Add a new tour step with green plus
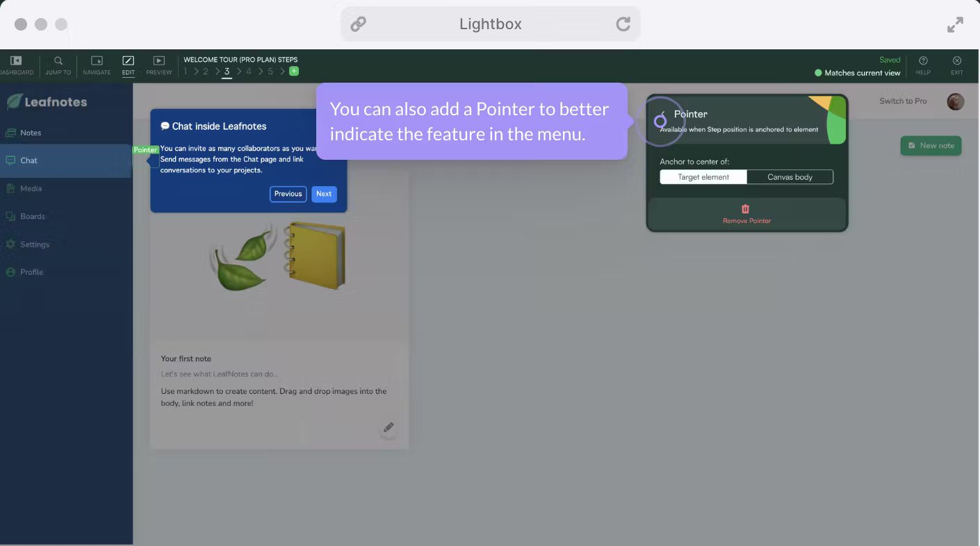Screen dimensions: 980x546 (x=294, y=71)
